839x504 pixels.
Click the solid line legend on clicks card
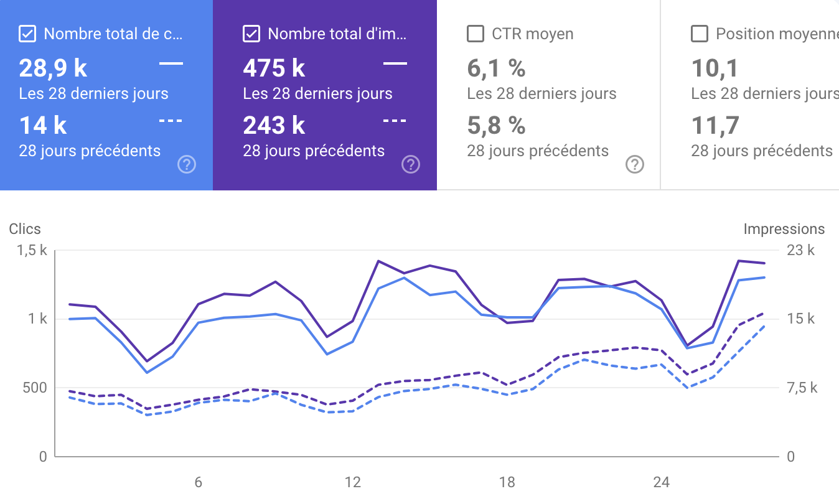(171, 63)
